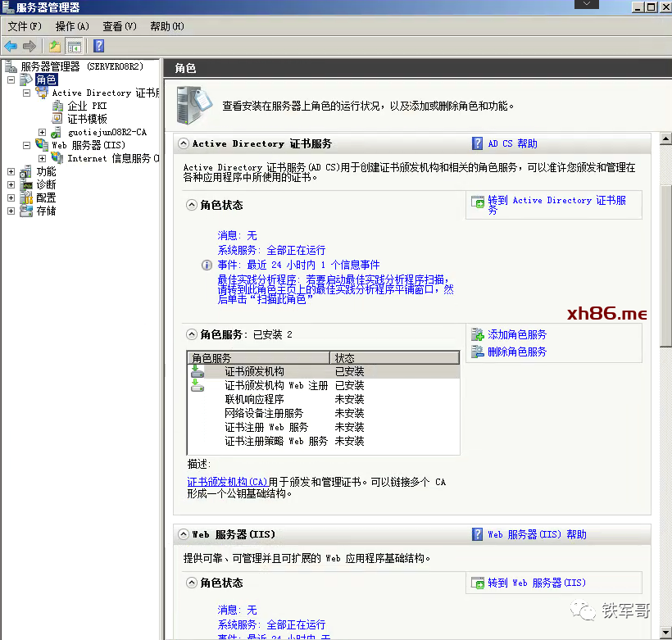672x640 pixels.
Task: Open the Web 服务器(IIS) 帮助 link
Action: coord(537,534)
